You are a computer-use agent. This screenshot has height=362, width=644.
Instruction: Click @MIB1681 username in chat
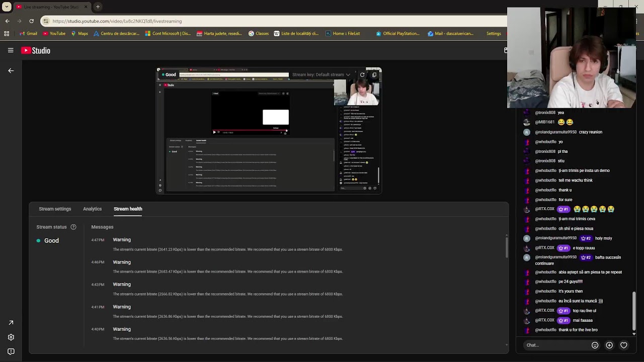point(545,122)
